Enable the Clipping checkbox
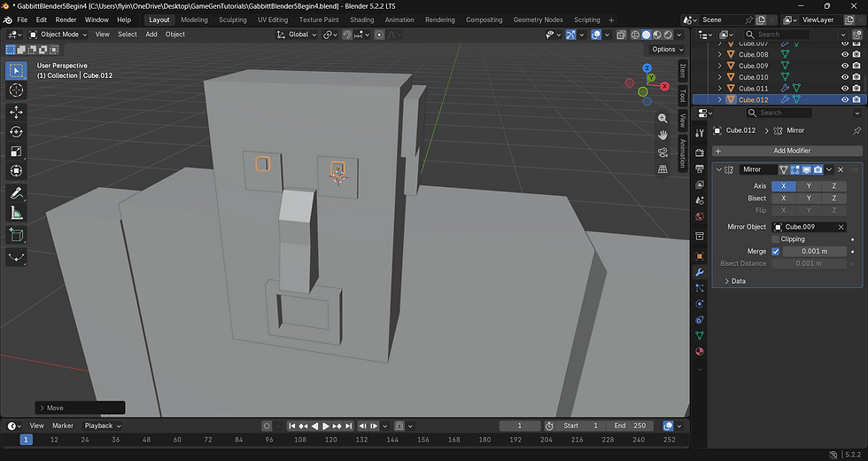Viewport: 868px width, 461px height. tap(776, 239)
